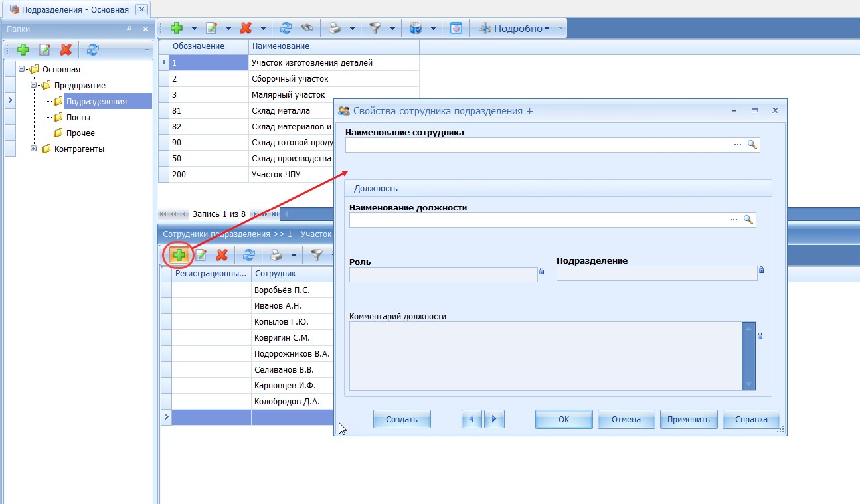Image resolution: width=860 pixels, height=504 pixels.
Task: Open dropdown arrow beside top print button
Action: click(x=353, y=28)
